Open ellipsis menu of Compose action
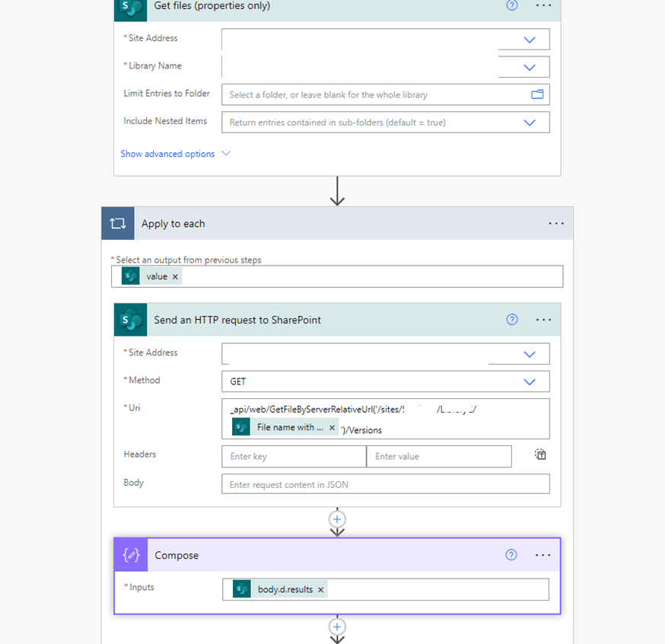Viewport: 665px width, 644px height. click(x=542, y=555)
